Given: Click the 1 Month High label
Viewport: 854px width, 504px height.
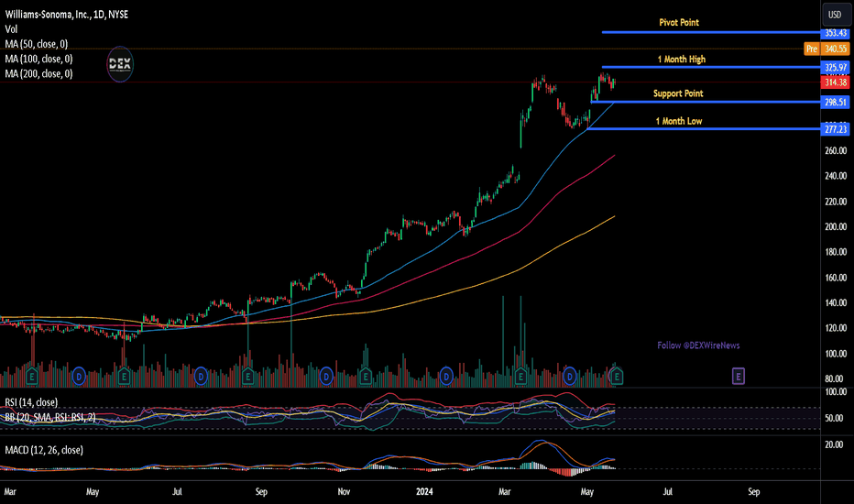Looking at the screenshot, I should coord(682,59).
